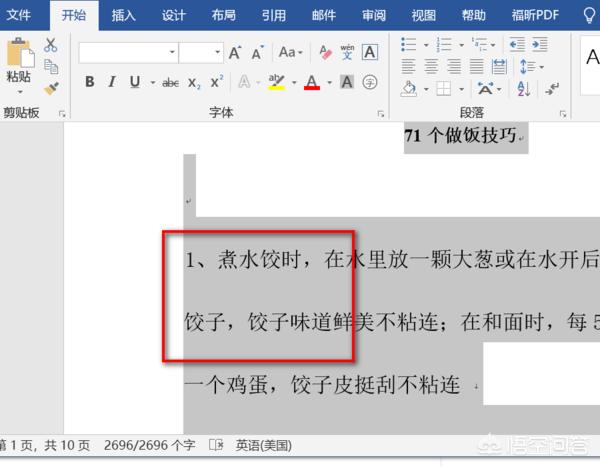Toggle italic formatting
The width and height of the screenshot is (600, 467).
pyautogui.click(x=112, y=82)
